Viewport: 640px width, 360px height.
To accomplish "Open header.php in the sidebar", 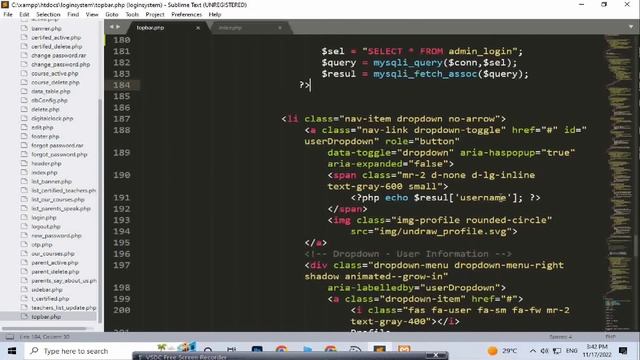I will click(x=46, y=163).
